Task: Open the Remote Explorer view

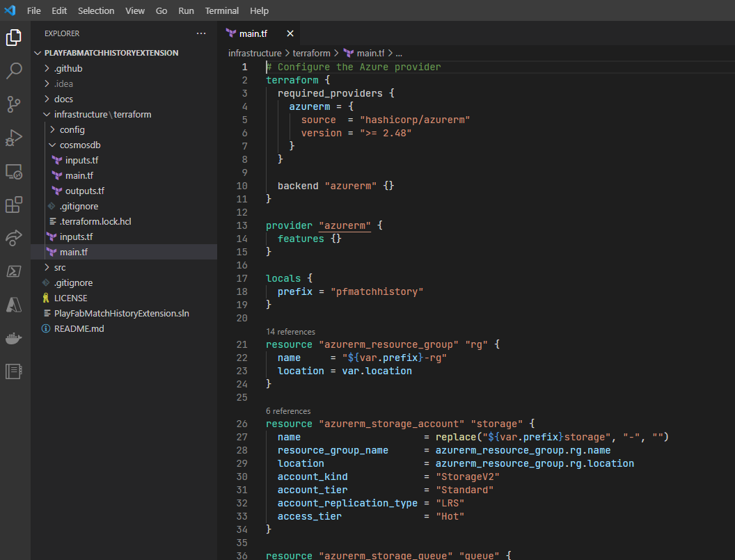Action: (14, 172)
